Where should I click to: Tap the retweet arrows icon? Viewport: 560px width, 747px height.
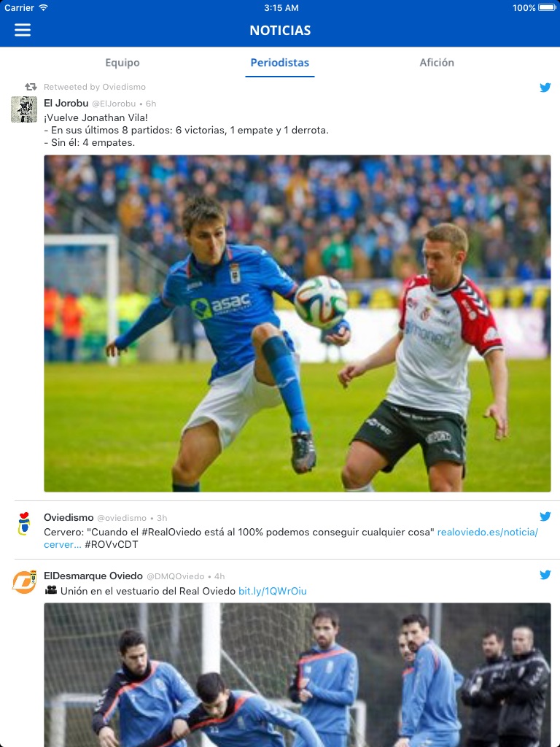[x=31, y=87]
